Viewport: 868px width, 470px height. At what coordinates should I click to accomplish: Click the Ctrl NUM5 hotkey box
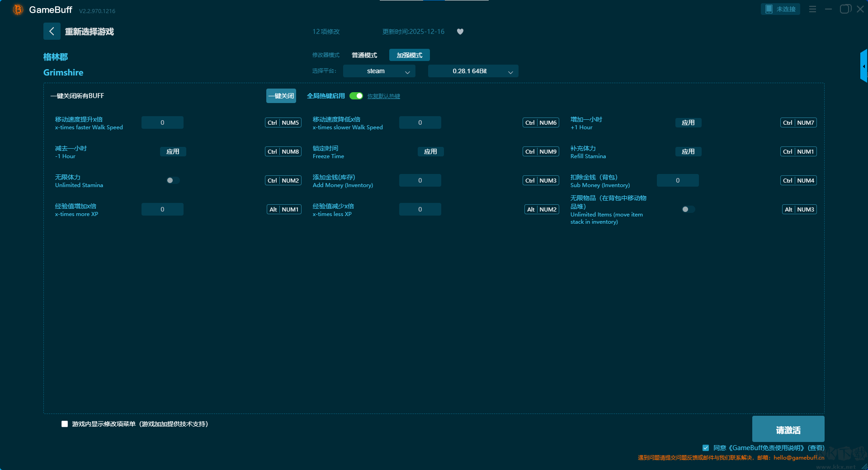(283, 122)
